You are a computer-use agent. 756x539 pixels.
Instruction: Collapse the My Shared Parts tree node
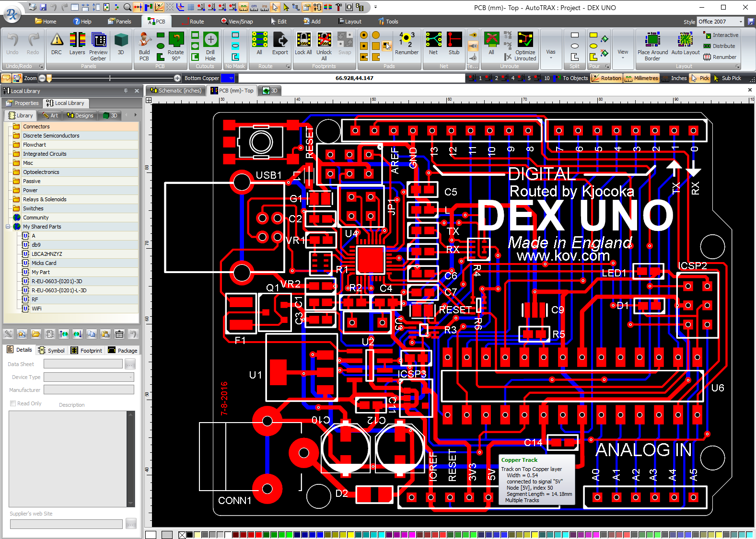point(8,227)
